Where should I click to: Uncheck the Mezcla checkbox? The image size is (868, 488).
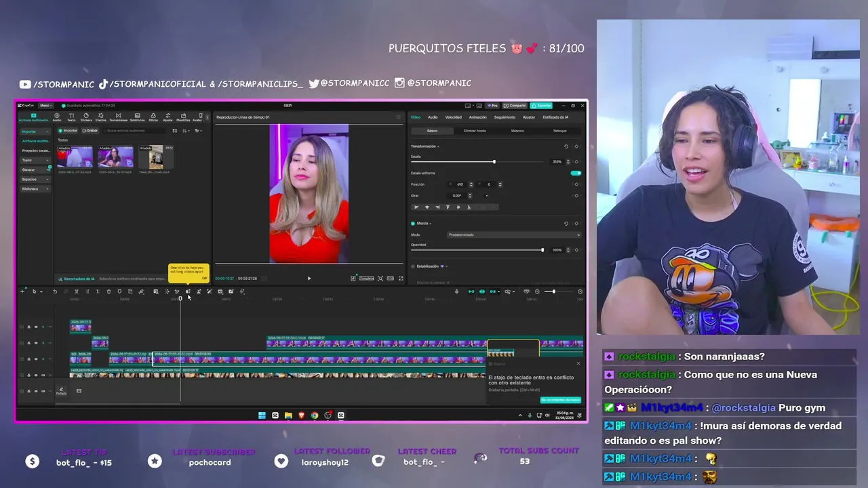[413, 223]
